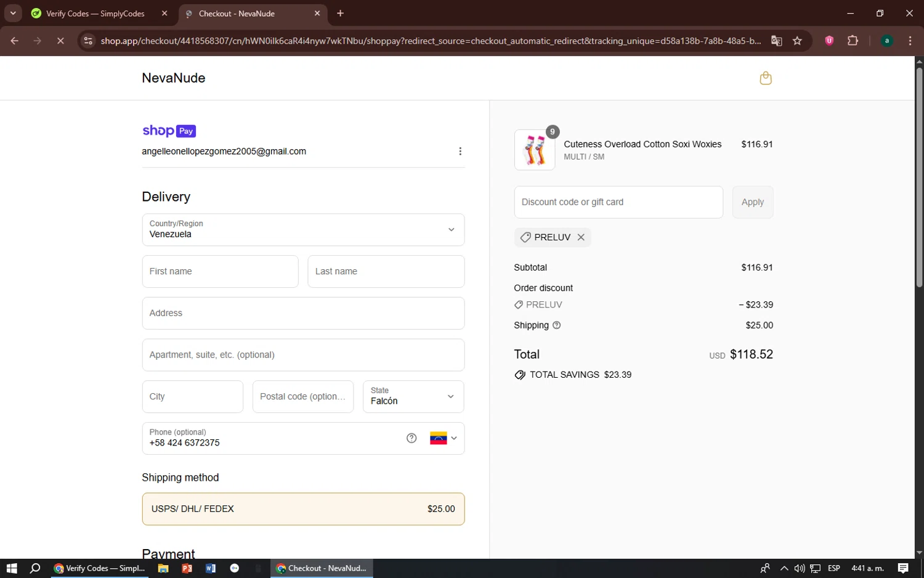Bookmark this page with the star icon
Image resolution: width=924 pixels, height=578 pixels.
tap(797, 41)
